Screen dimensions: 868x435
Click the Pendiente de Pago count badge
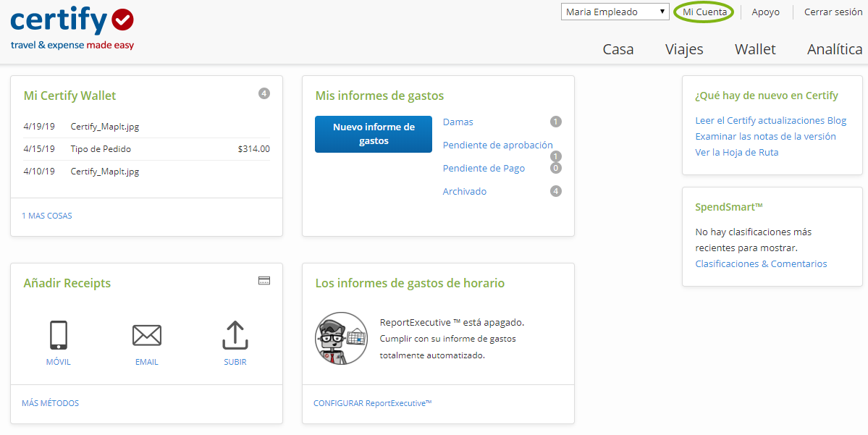[x=556, y=168]
